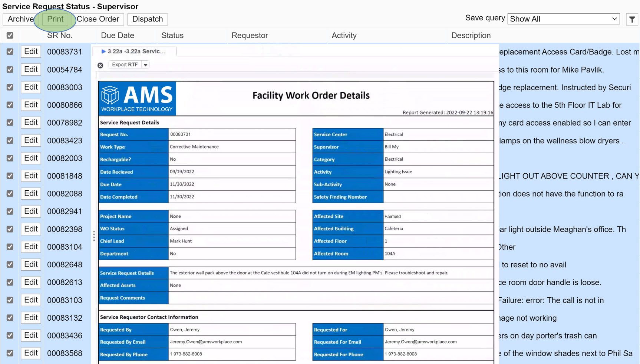Sort by the Due Date column header
This screenshot has height=364, width=640.
(118, 36)
